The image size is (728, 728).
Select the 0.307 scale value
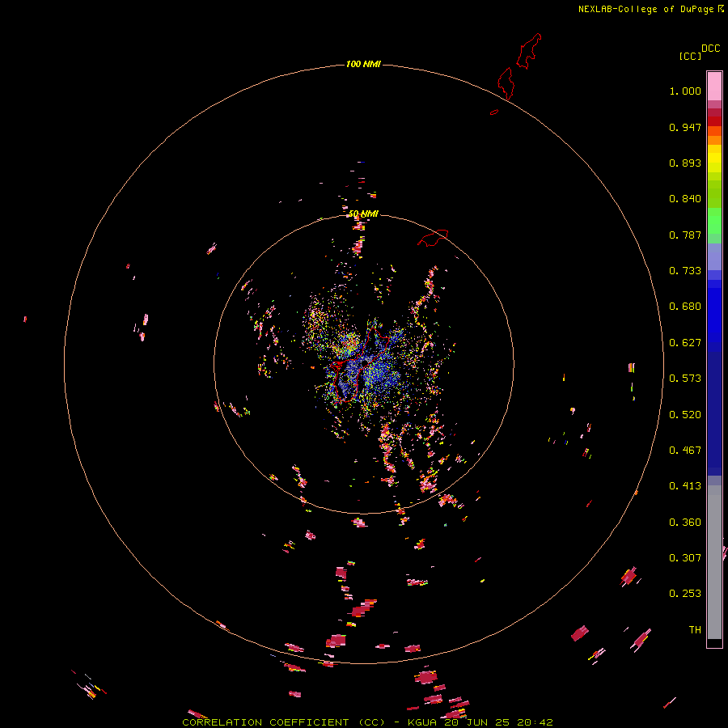point(685,558)
